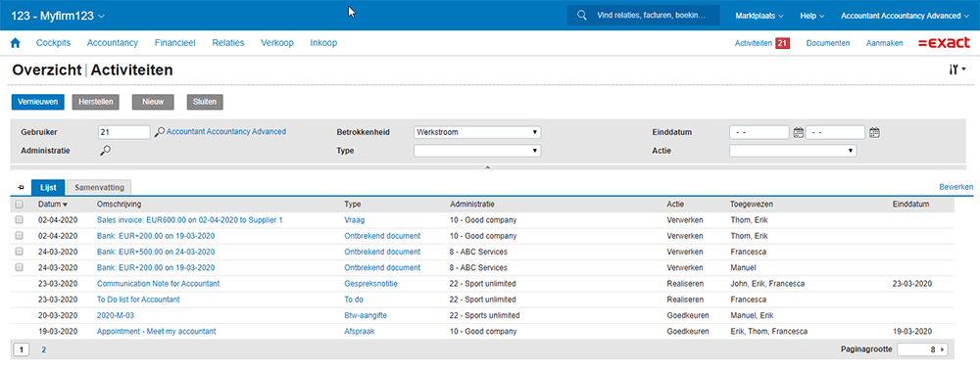Open the Verkoop menu
The height and width of the screenshot is (369, 980).
(x=277, y=43)
